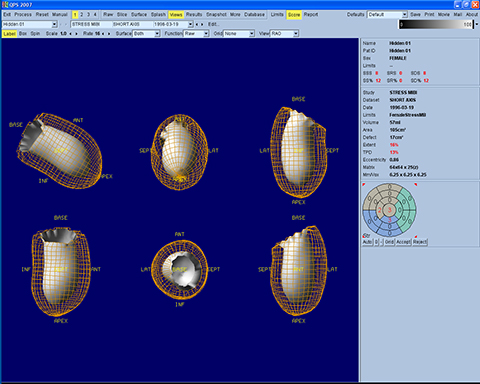Click the Accept button below polar map
The image size is (480, 384).
pyautogui.click(x=403, y=242)
